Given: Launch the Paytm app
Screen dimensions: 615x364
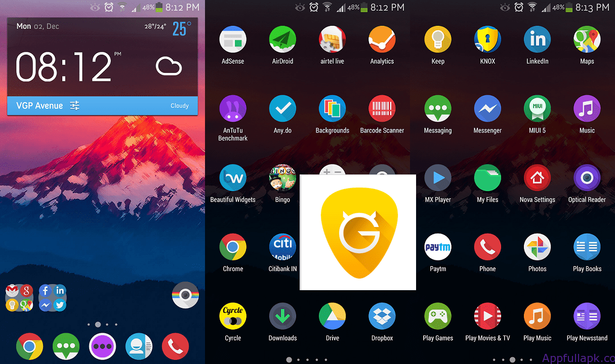Looking at the screenshot, I should pos(437,247).
